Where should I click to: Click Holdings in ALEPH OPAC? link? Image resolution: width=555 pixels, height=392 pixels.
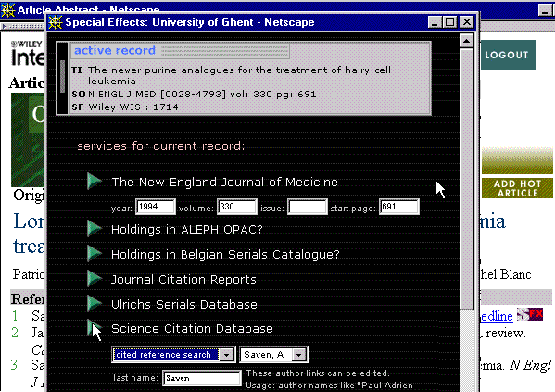(x=187, y=230)
